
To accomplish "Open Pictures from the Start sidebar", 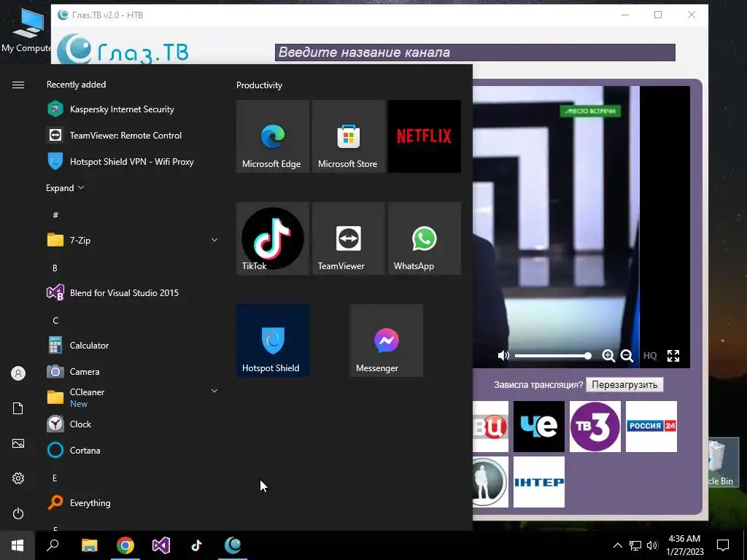I will pyautogui.click(x=18, y=443).
